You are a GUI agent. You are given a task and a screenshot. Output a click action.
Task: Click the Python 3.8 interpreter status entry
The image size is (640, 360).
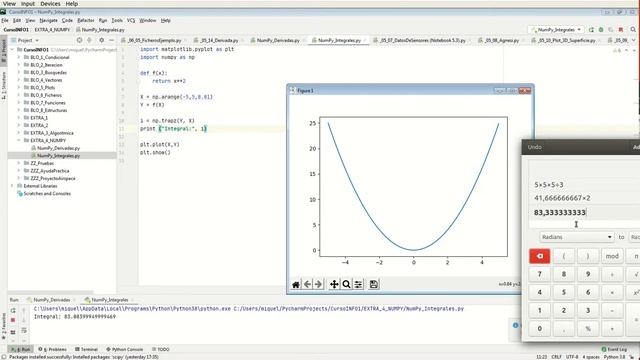(x=614, y=357)
